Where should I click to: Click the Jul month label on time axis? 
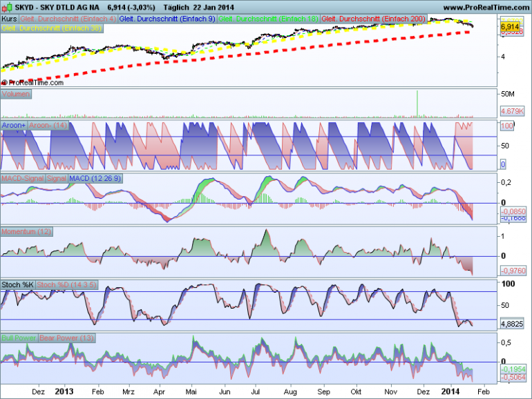(256, 392)
